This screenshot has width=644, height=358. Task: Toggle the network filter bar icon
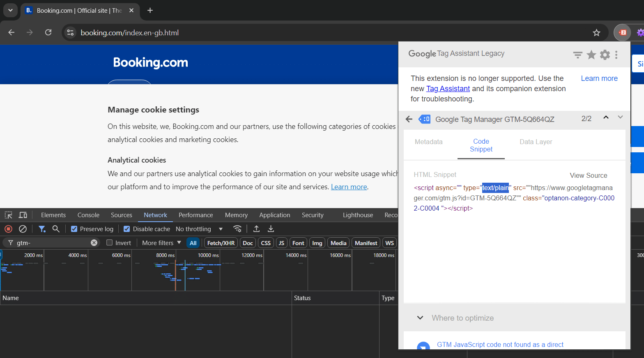42,229
